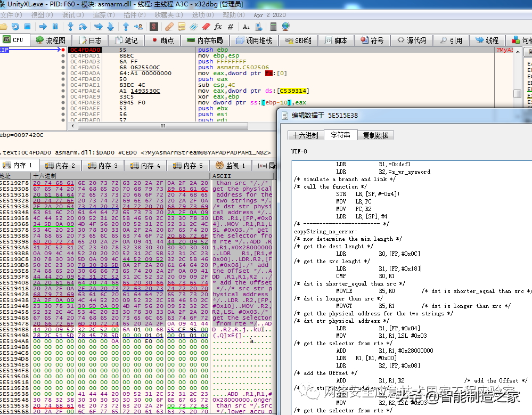
Task: Click the run arrow toolbar icon
Action: [x=42, y=27]
